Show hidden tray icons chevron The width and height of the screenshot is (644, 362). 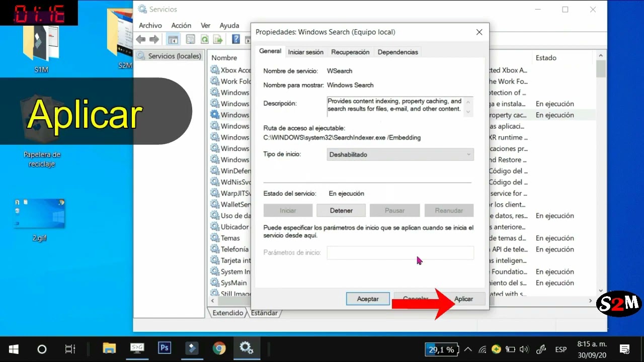point(468,349)
